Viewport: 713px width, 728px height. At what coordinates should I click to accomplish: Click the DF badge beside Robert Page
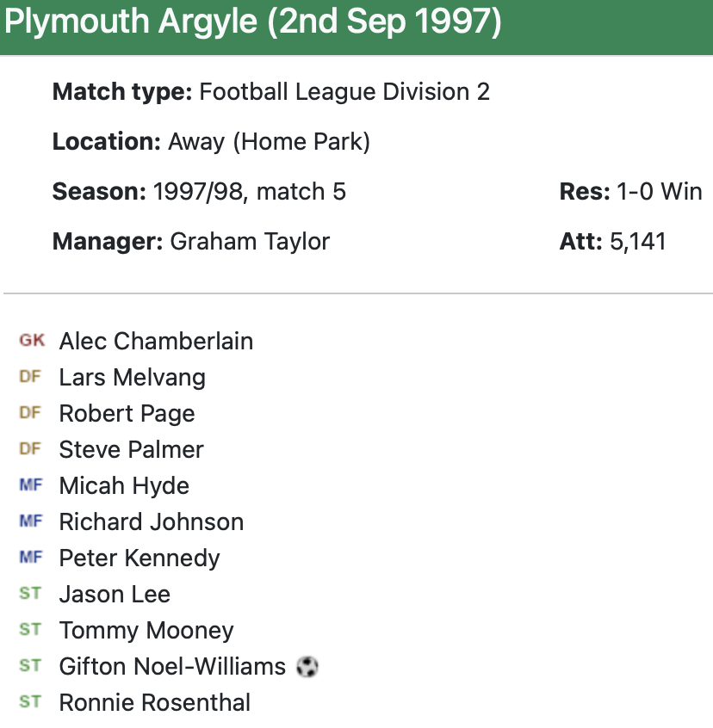pyautogui.click(x=30, y=413)
